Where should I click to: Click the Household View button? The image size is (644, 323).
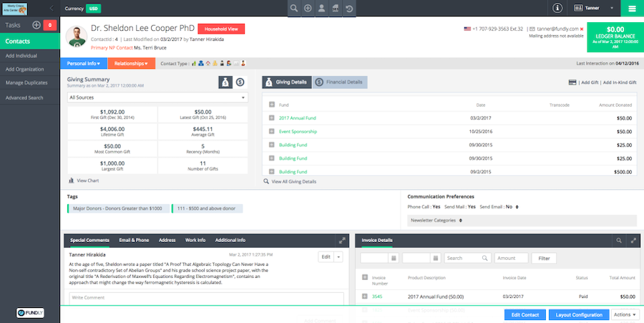click(221, 29)
